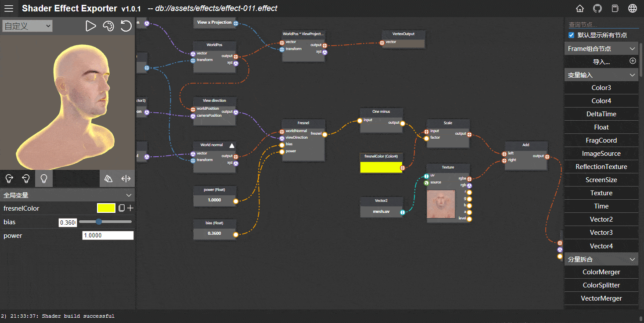Click the copy icon beside fresnelColor
The width and height of the screenshot is (644, 323).
point(122,208)
